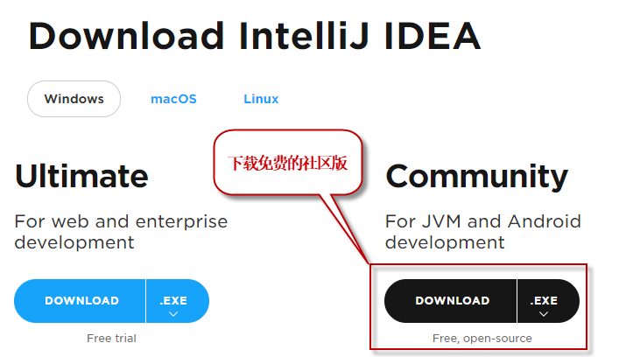Open the Community .EXE format dropdown
The image size is (619, 364).
click(548, 301)
